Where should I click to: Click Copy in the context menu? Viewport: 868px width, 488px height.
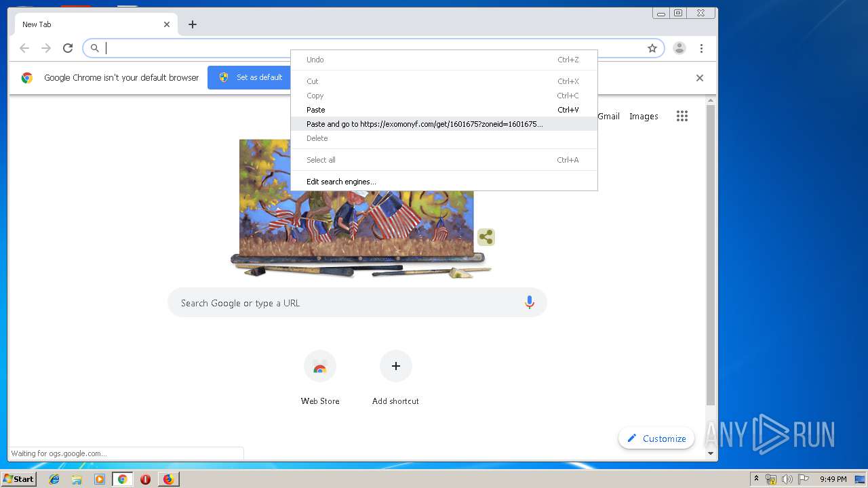(444, 96)
